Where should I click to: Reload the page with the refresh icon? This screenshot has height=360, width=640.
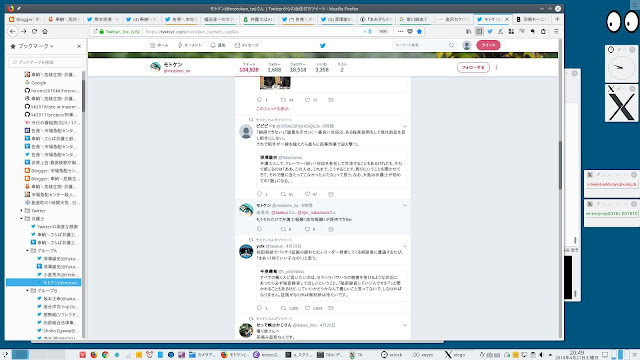click(34, 31)
